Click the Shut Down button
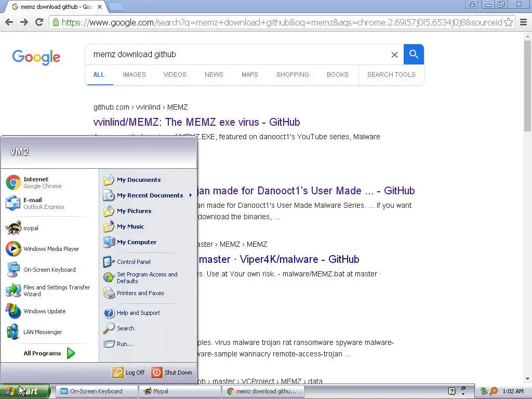The image size is (532, 399). [x=171, y=373]
